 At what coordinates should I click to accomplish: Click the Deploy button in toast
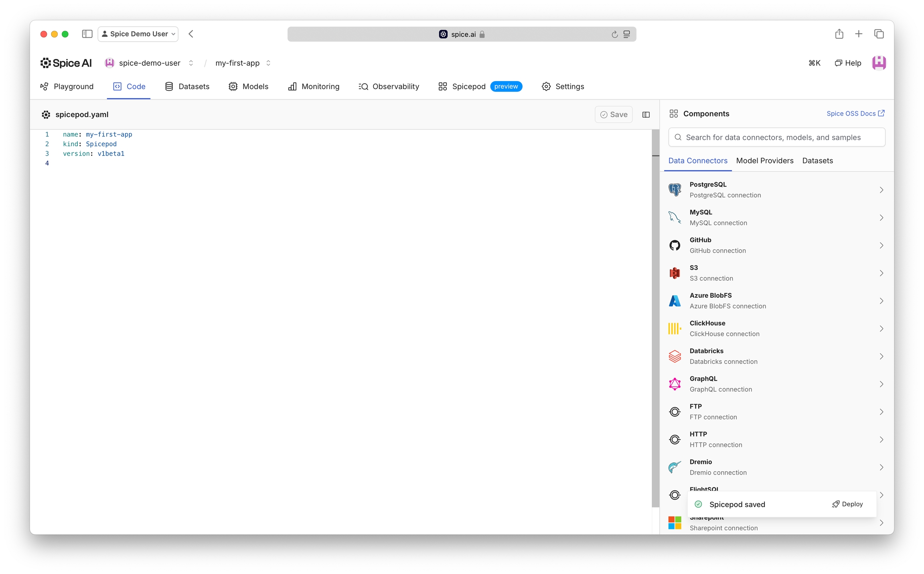847,504
